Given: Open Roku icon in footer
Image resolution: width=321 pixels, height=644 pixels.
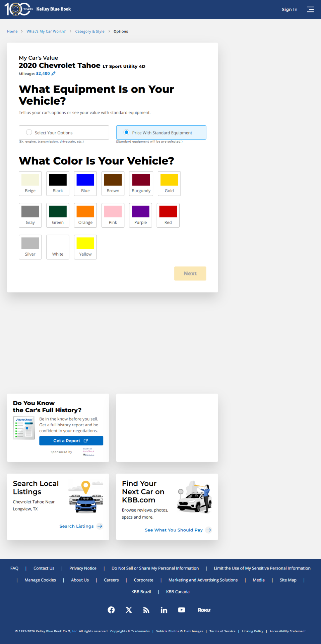Looking at the screenshot, I should [204, 610].
